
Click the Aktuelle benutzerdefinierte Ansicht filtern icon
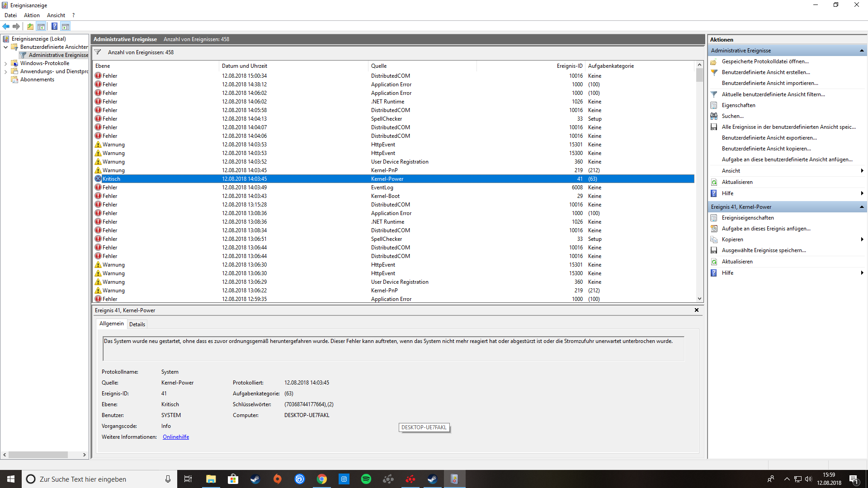click(714, 94)
